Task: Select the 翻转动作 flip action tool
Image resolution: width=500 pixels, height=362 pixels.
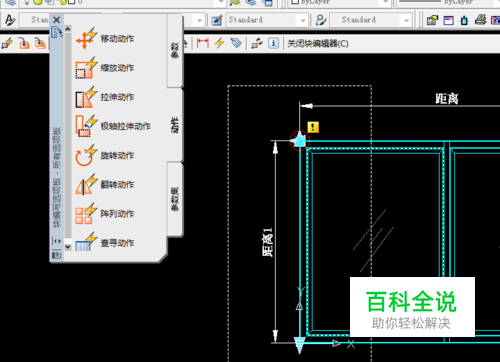Action: click(x=105, y=184)
